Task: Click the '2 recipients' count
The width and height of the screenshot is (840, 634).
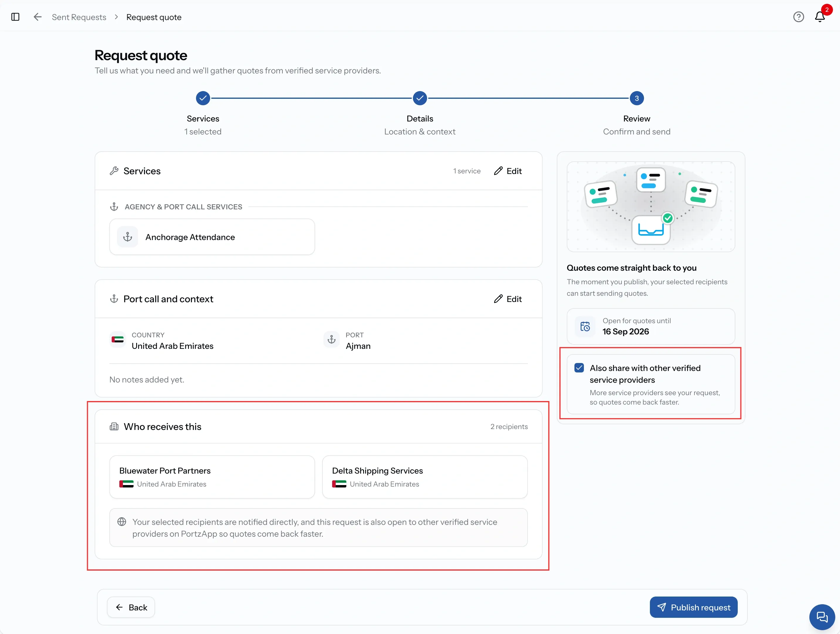Action: pyautogui.click(x=509, y=427)
